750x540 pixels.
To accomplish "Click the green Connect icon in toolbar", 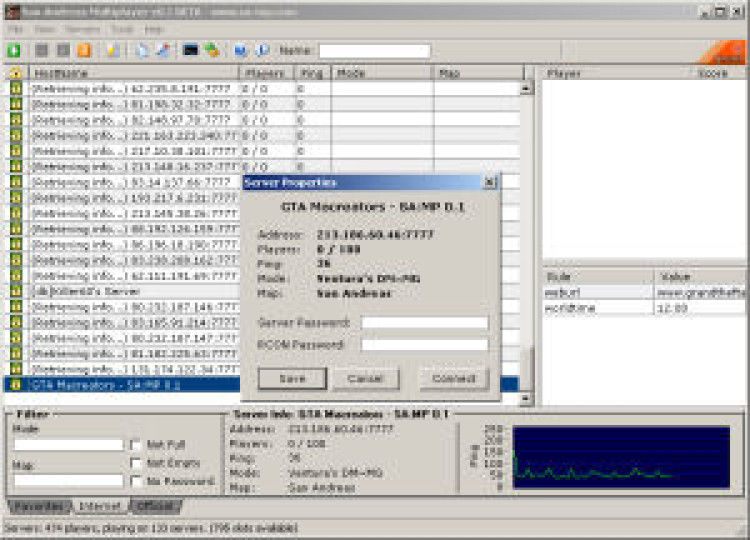I will (x=14, y=50).
